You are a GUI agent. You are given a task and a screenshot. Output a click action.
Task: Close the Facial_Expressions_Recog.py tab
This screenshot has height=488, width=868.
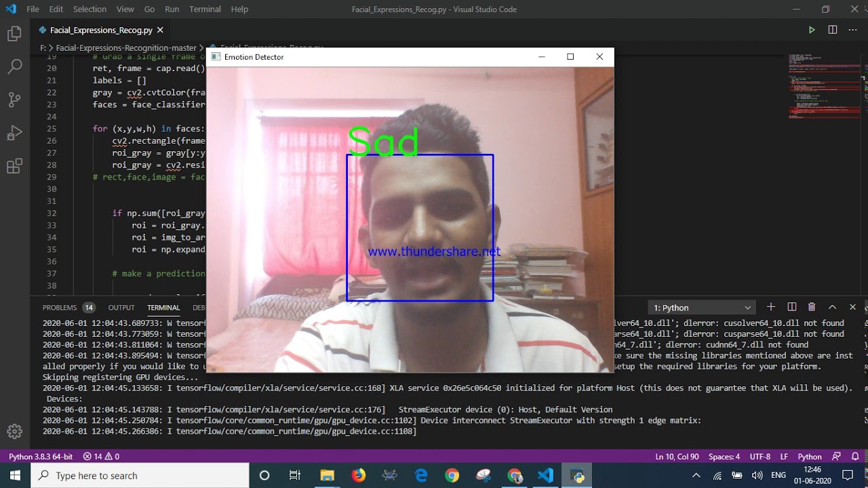tap(160, 30)
